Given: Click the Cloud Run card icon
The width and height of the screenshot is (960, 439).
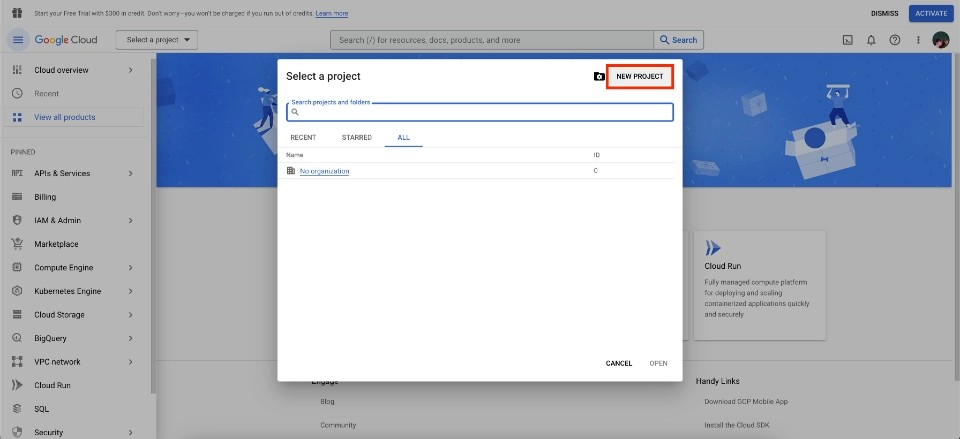Looking at the screenshot, I should pos(713,248).
